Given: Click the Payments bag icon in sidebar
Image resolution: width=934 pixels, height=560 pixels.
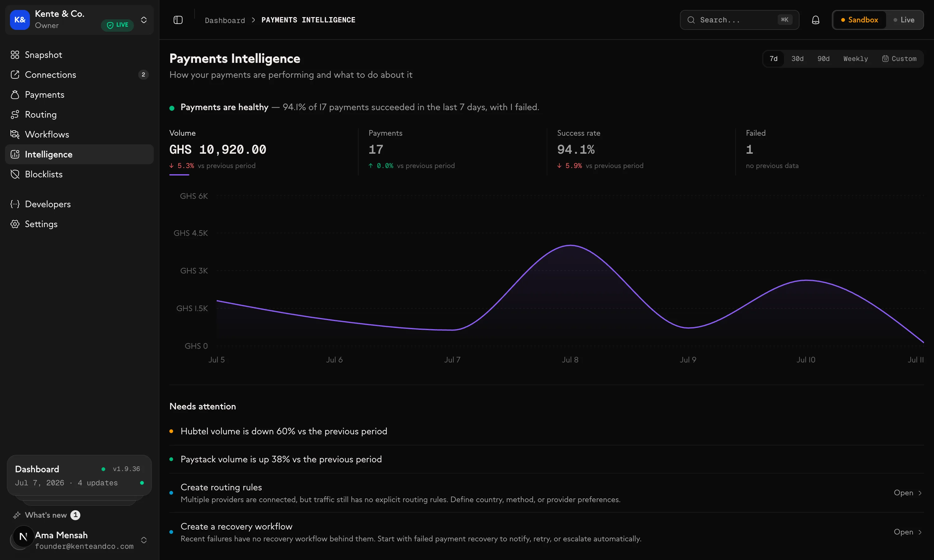Looking at the screenshot, I should coord(15,95).
